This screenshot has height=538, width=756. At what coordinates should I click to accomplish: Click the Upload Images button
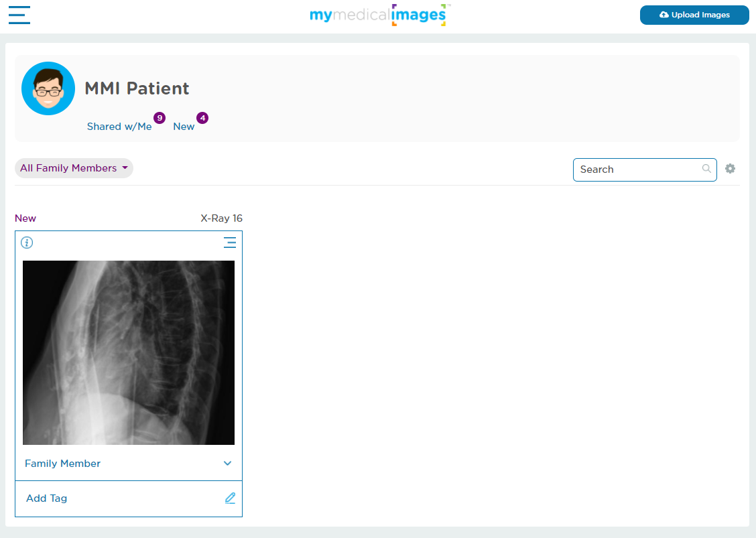tap(694, 15)
